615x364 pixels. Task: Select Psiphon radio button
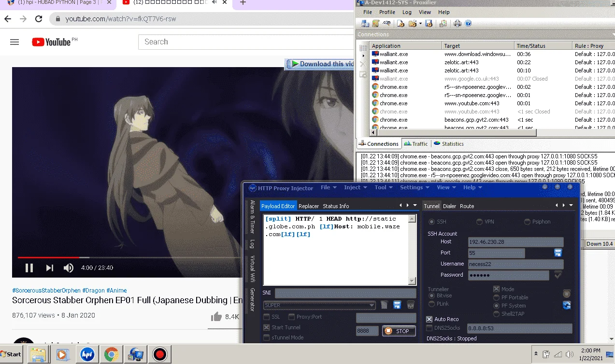[528, 222]
